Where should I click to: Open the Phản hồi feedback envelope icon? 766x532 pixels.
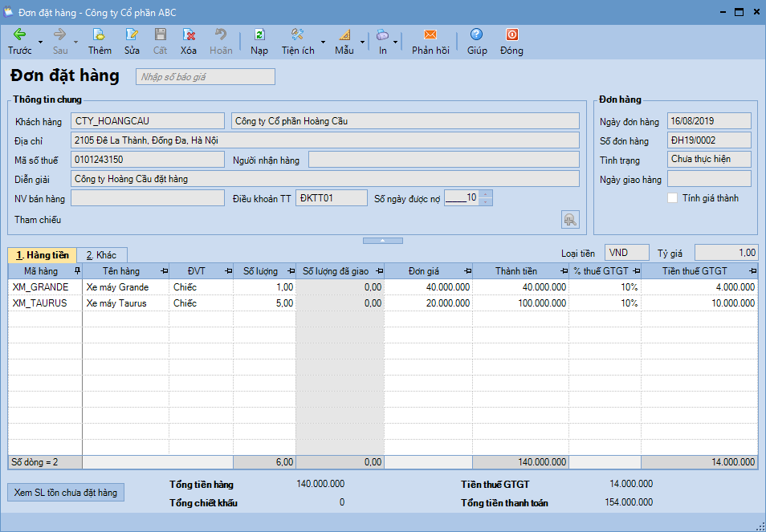pyautogui.click(x=430, y=35)
